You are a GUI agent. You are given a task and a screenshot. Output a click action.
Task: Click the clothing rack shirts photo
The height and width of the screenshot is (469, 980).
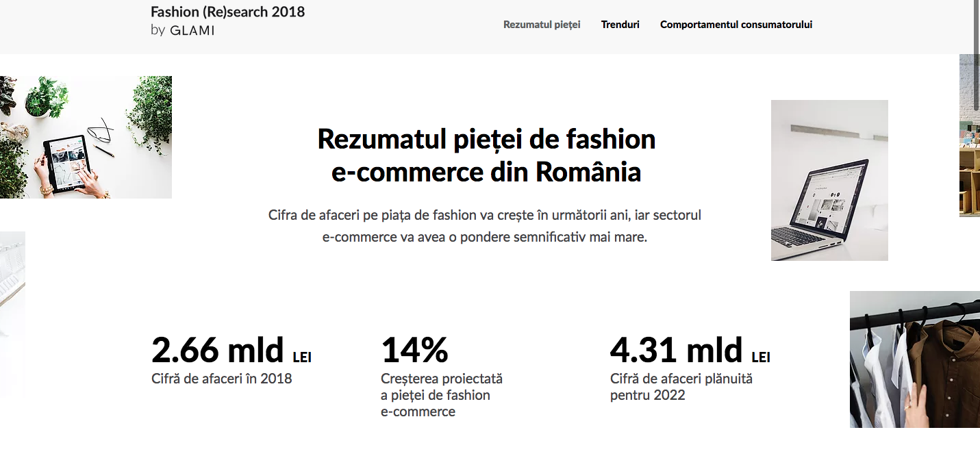(914, 359)
